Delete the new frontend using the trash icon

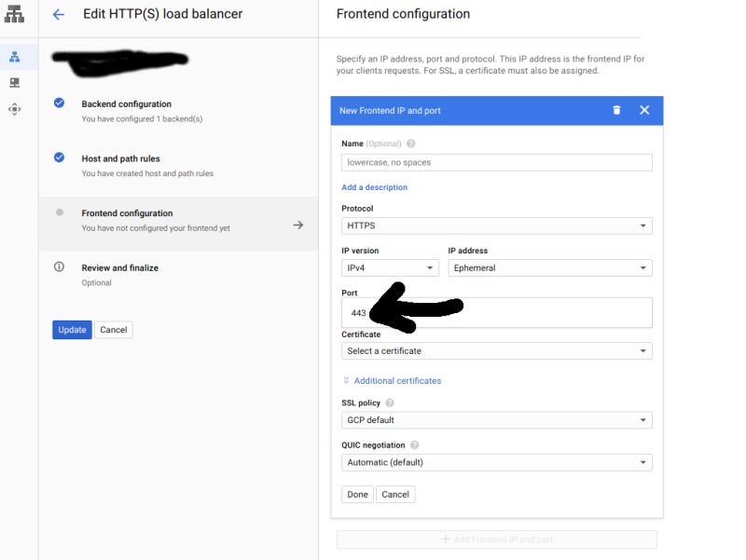coord(616,110)
